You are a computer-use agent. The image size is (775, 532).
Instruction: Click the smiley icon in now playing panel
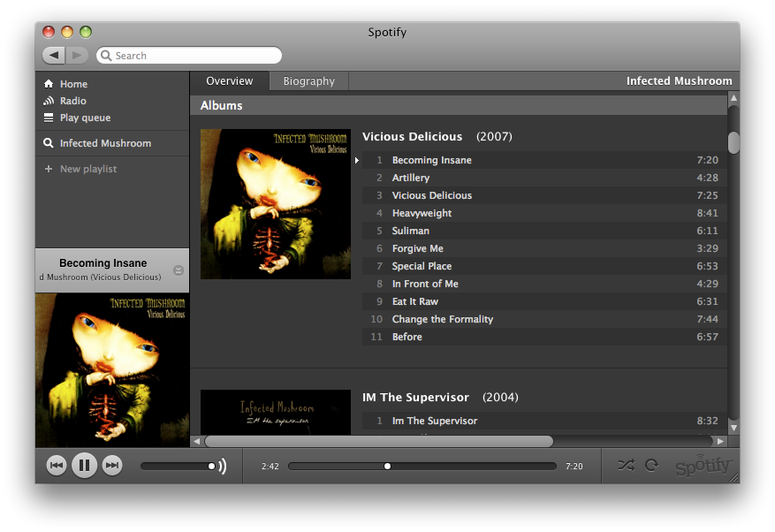pos(179,270)
